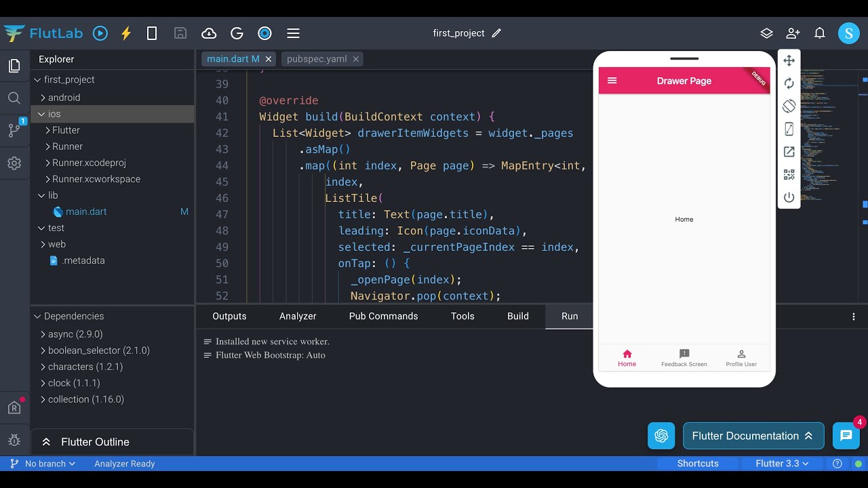The height and width of the screenshot is (488, 868).
Task: Open the hamburger menu in top toolbar
Action: point(293,33)
